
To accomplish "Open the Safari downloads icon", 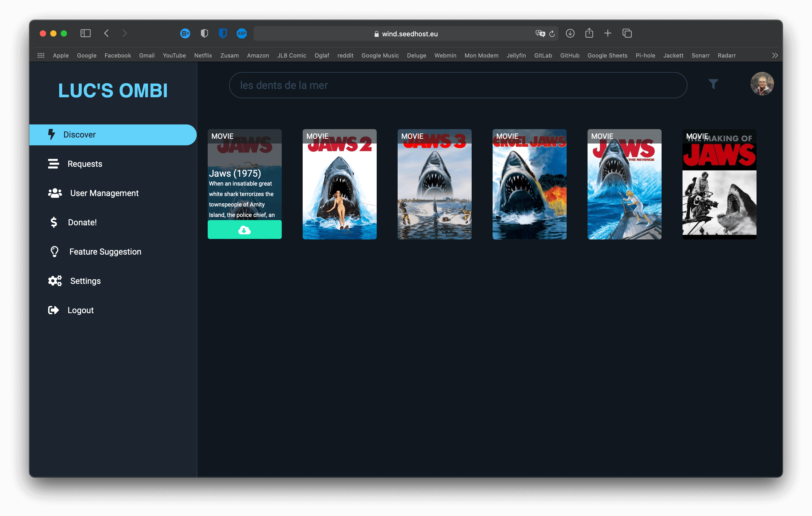I will coord(570,33).
